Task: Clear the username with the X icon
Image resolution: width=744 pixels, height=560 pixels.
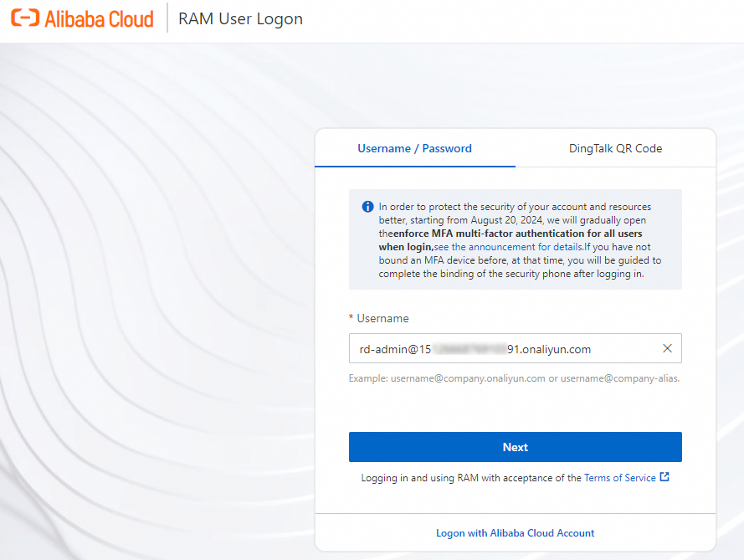Action: point(667,349)
